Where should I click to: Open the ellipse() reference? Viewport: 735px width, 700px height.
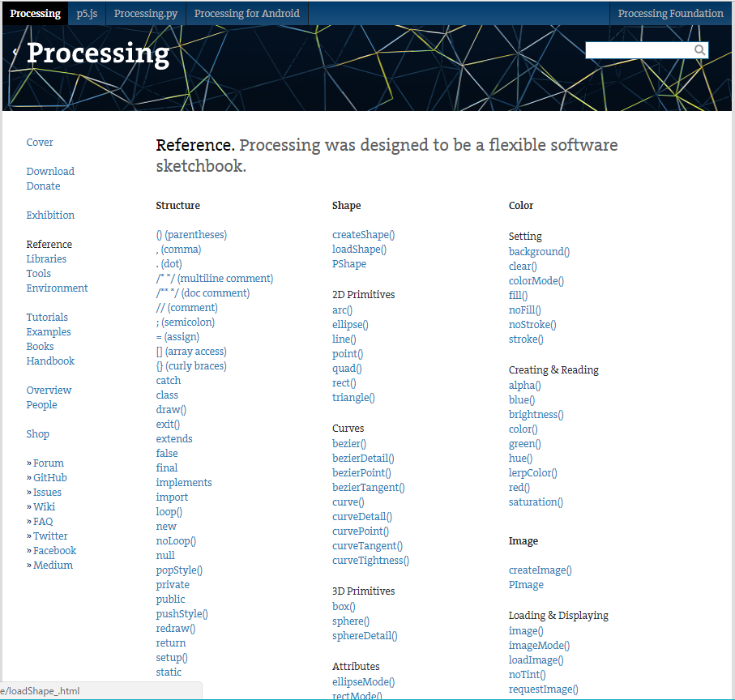[350, 324]
